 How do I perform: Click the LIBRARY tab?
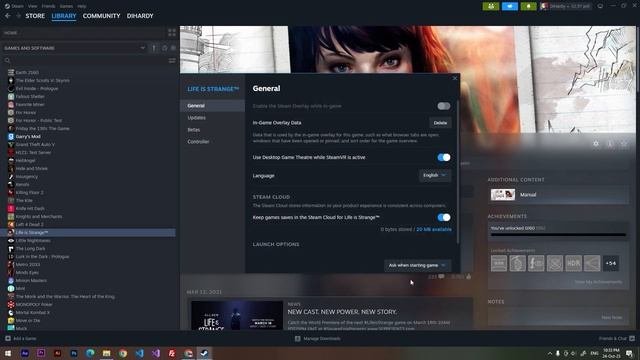click(x=64, y=16)
